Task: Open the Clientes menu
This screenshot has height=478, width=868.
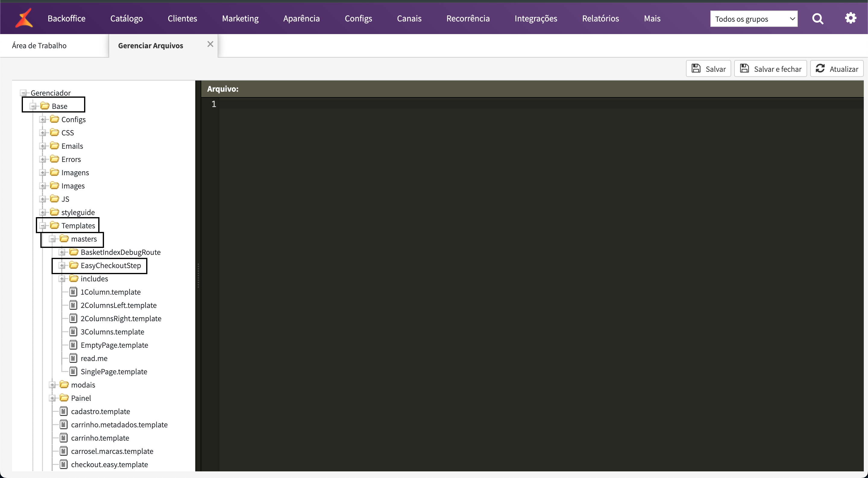Action: click(x=182, y=18)
